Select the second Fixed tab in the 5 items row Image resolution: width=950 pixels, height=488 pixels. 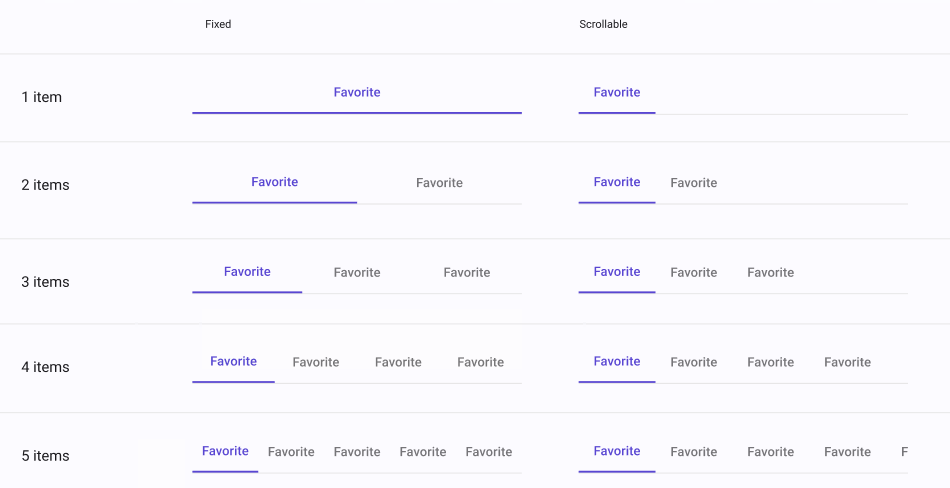(x=291, y=452)
